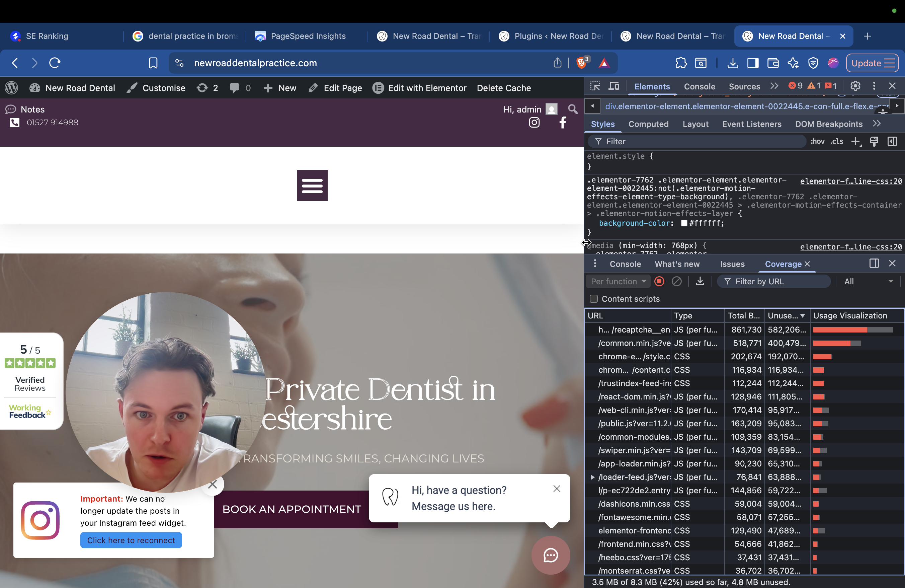
Task: Expand the loader-feed.js coverage row
Action: pyautogui.click(x=592, y=477)
